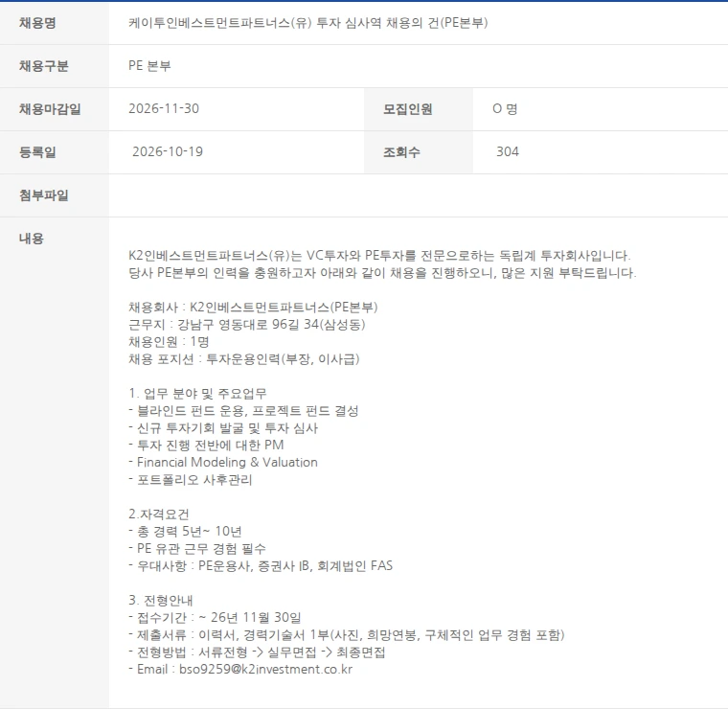
Task: Click the line '채용 포지션 : 투자운용인력(부장, 이사급)'
Action: tap(243, 359)
